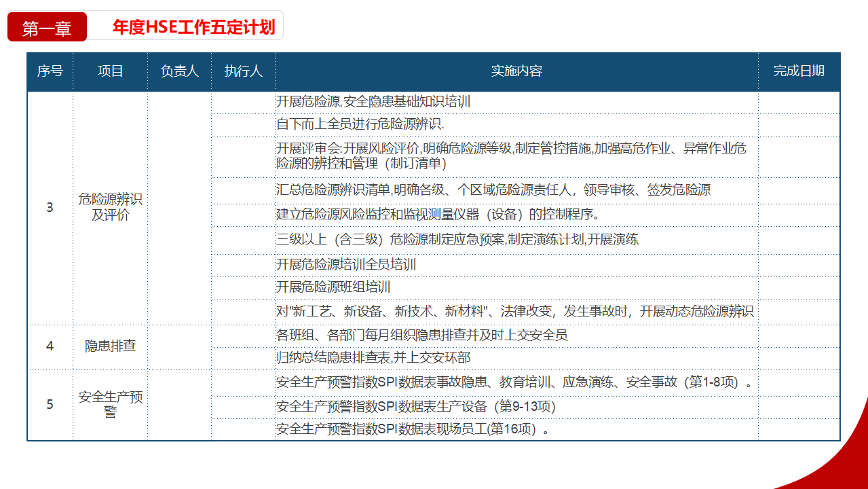The height and width of the screenshot is (489, 868).
Task: Select the serial number 5 cell
Action: [x=50, y=405]
